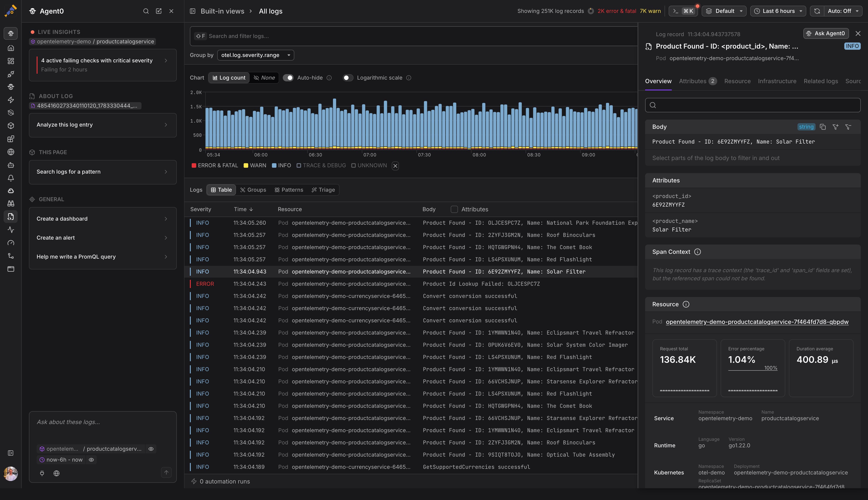The height and width of the screenshot is (500, 868).
Task: Click the Search and filter logs field
Action: (x=413, y=36)
